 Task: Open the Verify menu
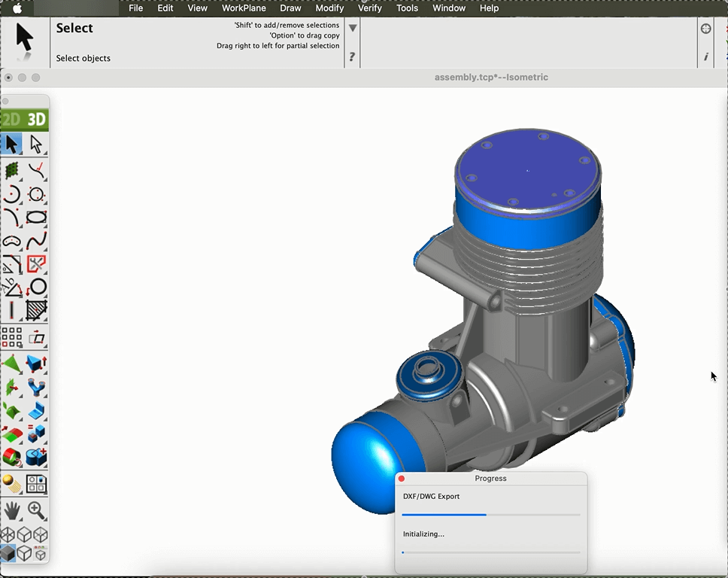tap(369, 8)
